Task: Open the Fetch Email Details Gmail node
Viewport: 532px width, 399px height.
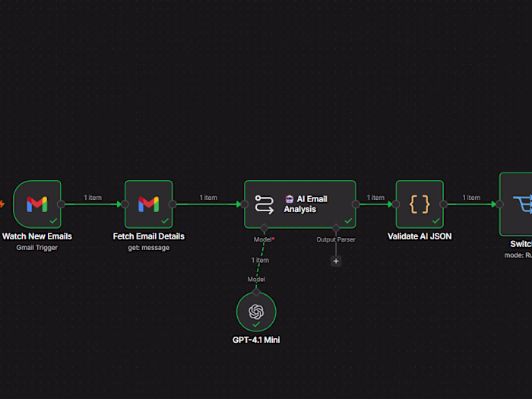Action: coord(149,204)
